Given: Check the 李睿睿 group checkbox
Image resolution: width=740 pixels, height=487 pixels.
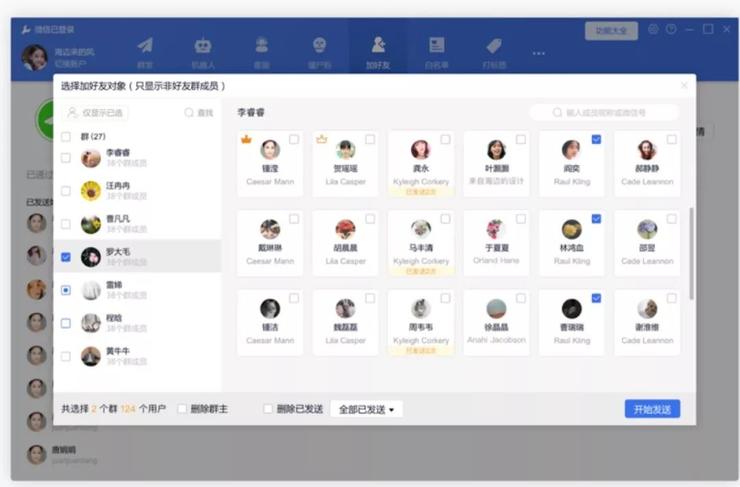Looking at the screenshot, I should coord(66,158).
